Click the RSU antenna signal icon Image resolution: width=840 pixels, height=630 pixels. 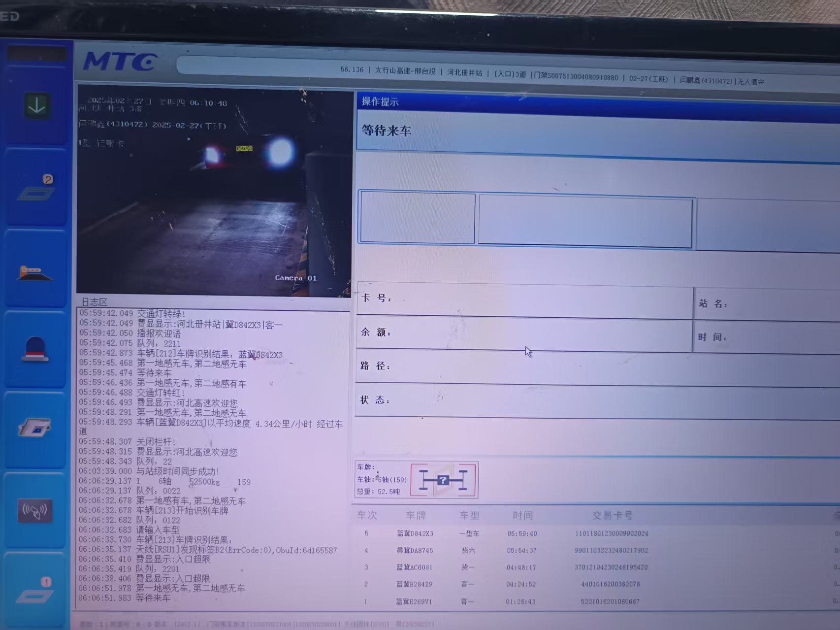(x=35, y=511)
